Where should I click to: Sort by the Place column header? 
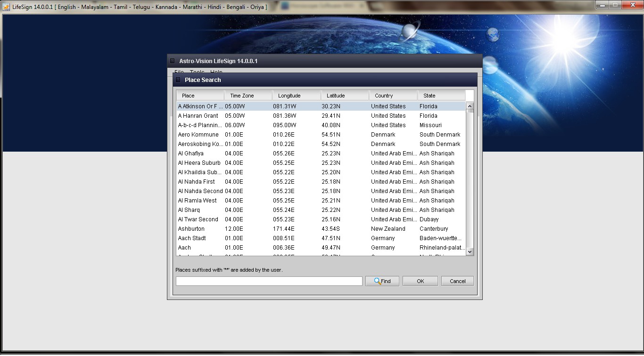[200, 96]
